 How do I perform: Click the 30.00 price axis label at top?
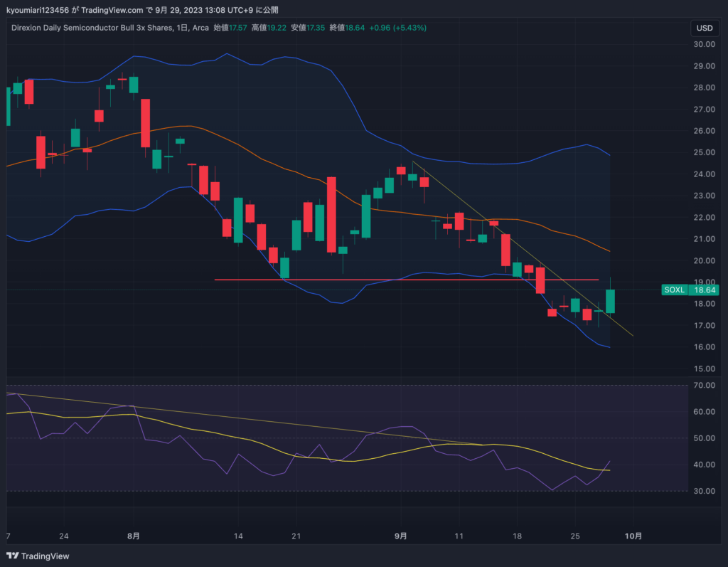point(704,44)
